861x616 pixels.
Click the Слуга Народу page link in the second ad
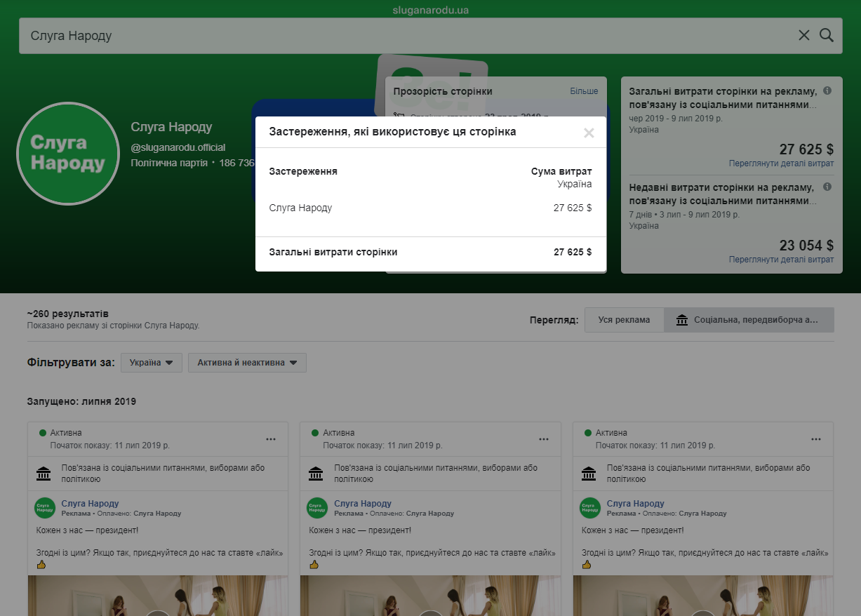click(x=363, y=504)
